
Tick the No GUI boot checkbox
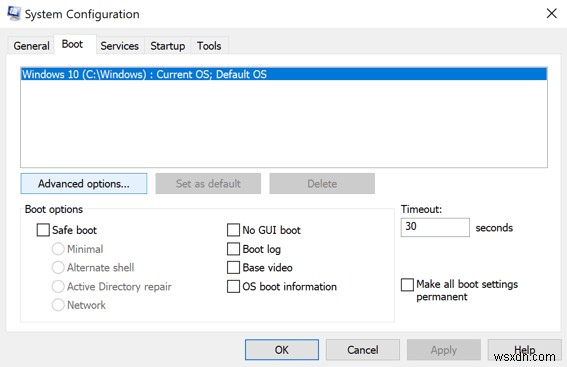point(233,230)
